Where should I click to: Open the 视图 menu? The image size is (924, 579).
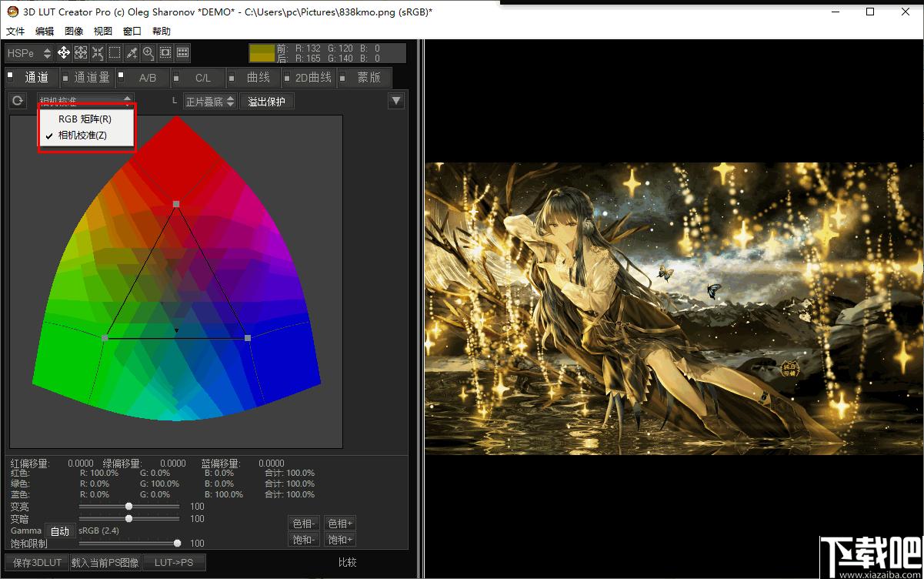pyautogui.click(x=103, y=32)
